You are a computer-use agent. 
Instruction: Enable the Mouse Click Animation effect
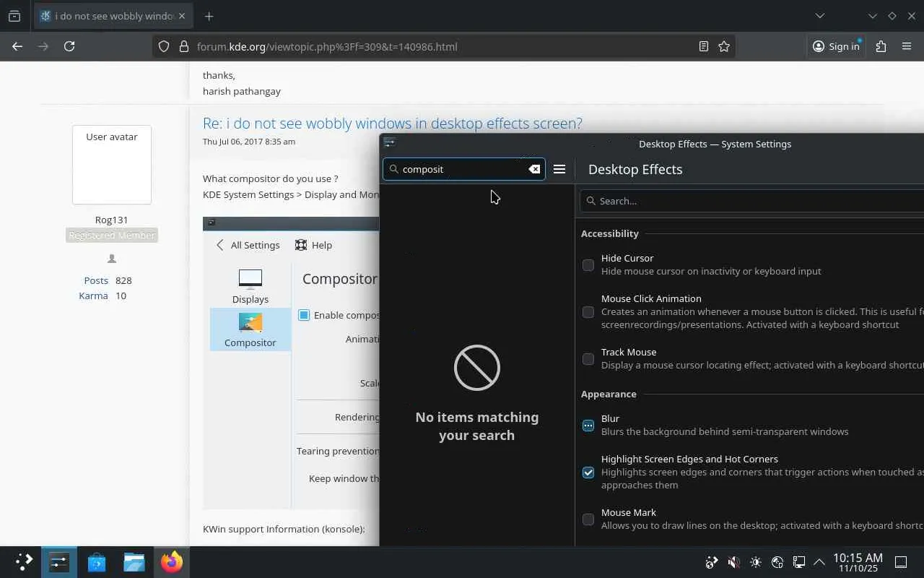click(x=588, y=312)
